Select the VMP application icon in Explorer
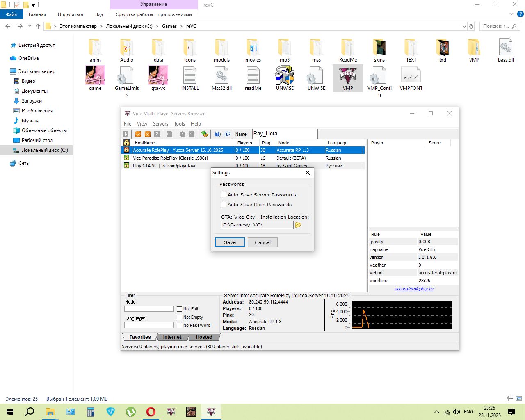This screenshot has width=525, height=420. point(348,78)
